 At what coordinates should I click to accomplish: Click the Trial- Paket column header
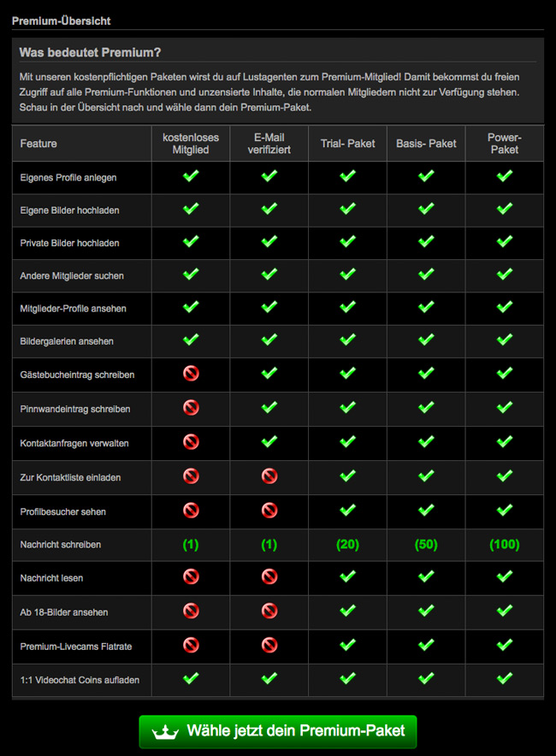point(347,144)
